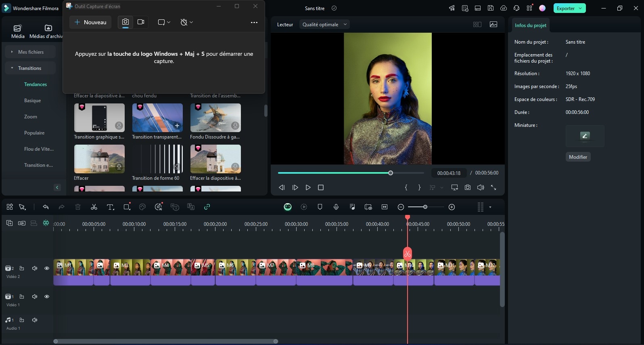
Task: Click the player progress slider handle
Action: (x=391, y=173)
